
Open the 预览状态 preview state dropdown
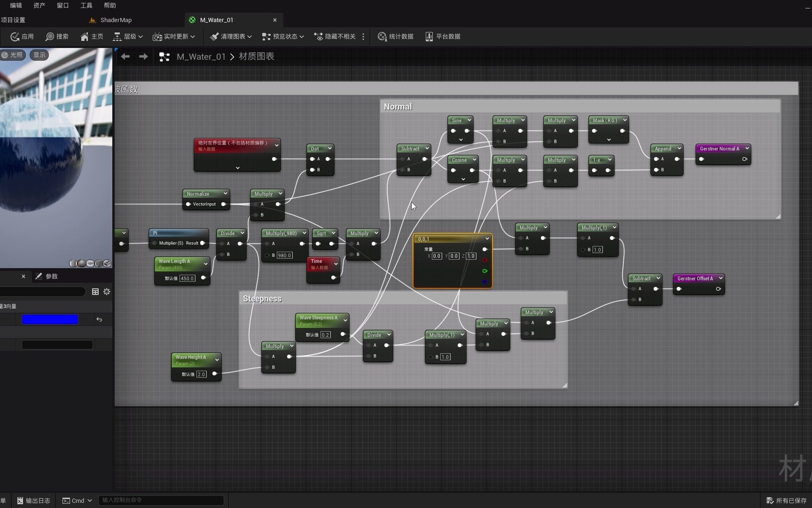tap(283, 36)
